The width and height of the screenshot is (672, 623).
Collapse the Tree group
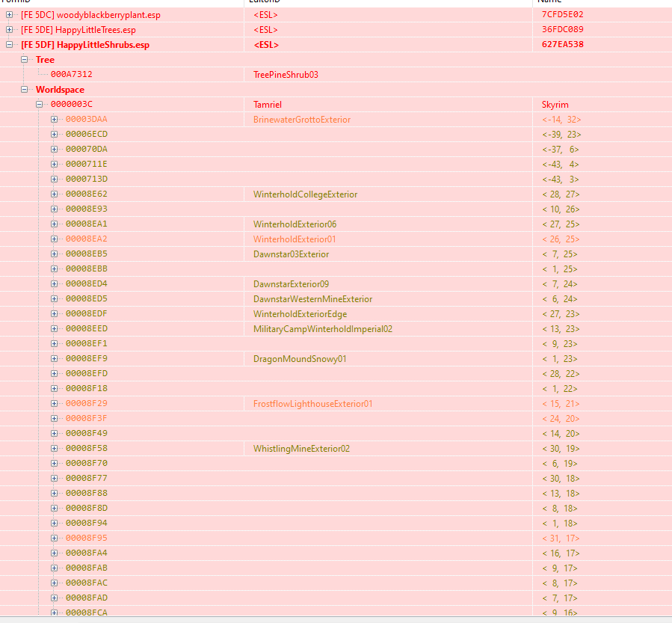[x=25, y=60]
